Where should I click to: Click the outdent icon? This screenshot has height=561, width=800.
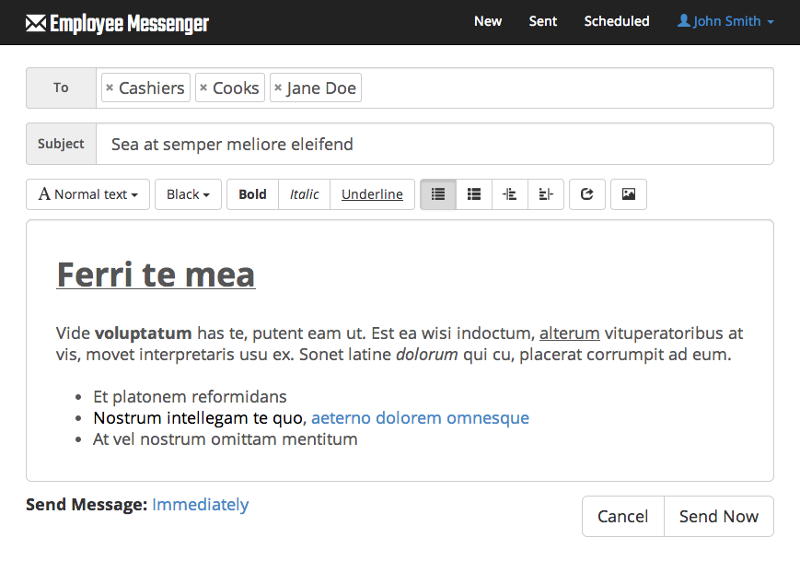[x=510, y=194]
